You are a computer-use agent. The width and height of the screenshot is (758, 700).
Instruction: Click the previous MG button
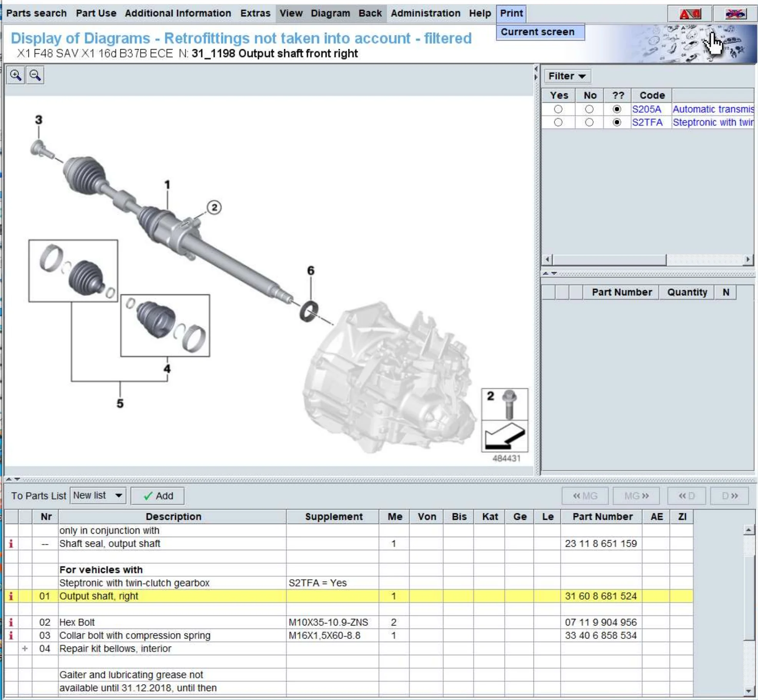(x=585, y=496)
